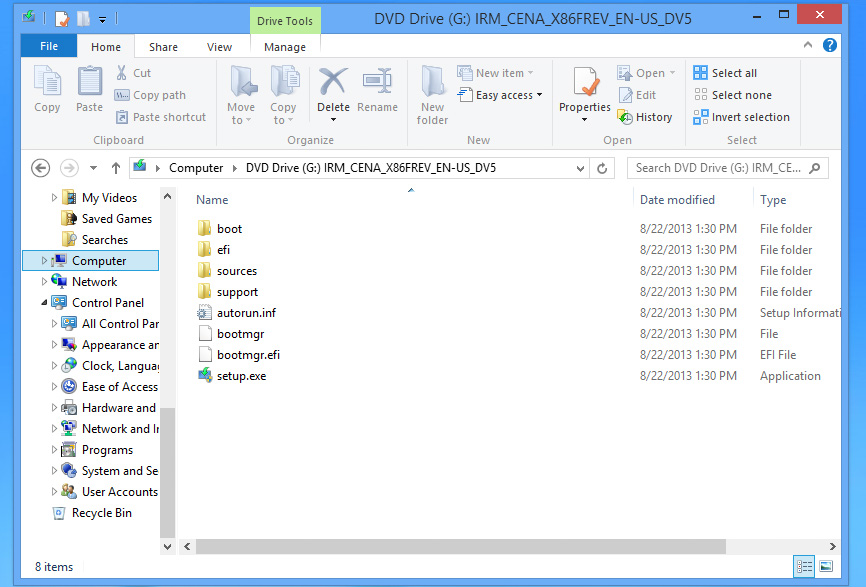Viewport: 866px width, 587px height.
Task: Switch to the Manage ribbon tab
Action: (285, 47)
